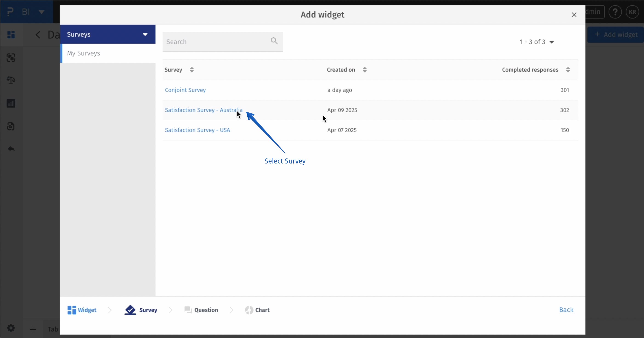This screenshot has width=644, height=338.
Task: Sort the table by Completed responses
Action: (568, 70)
